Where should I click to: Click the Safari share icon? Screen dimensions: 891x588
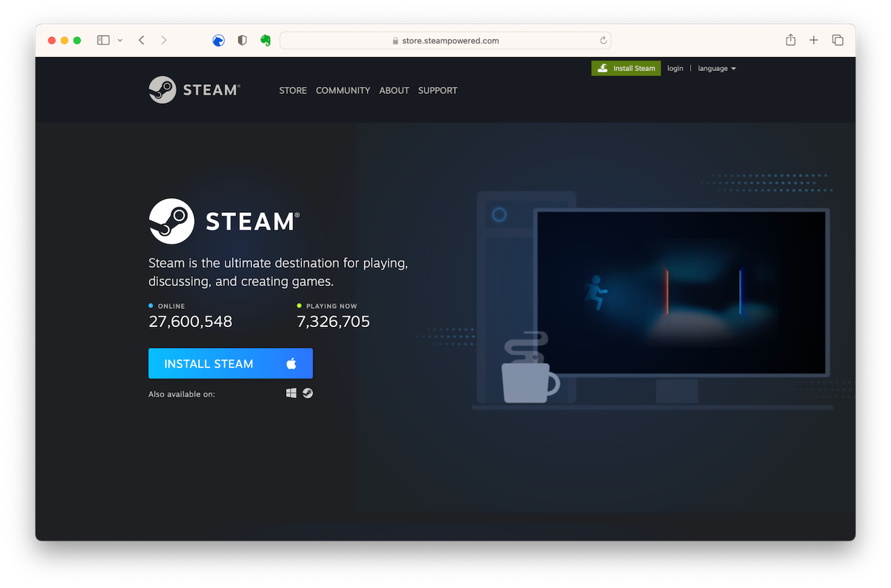click(x=791, y=40)
